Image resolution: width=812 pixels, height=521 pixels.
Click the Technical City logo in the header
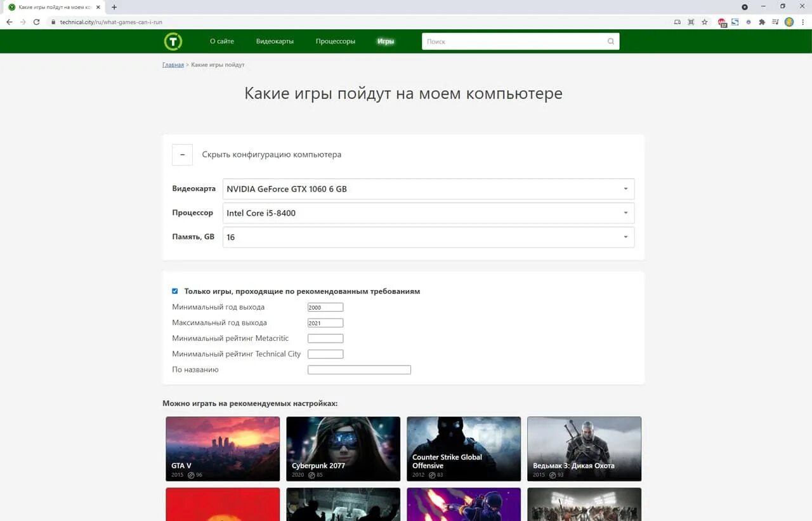click(x=173, y=41)
